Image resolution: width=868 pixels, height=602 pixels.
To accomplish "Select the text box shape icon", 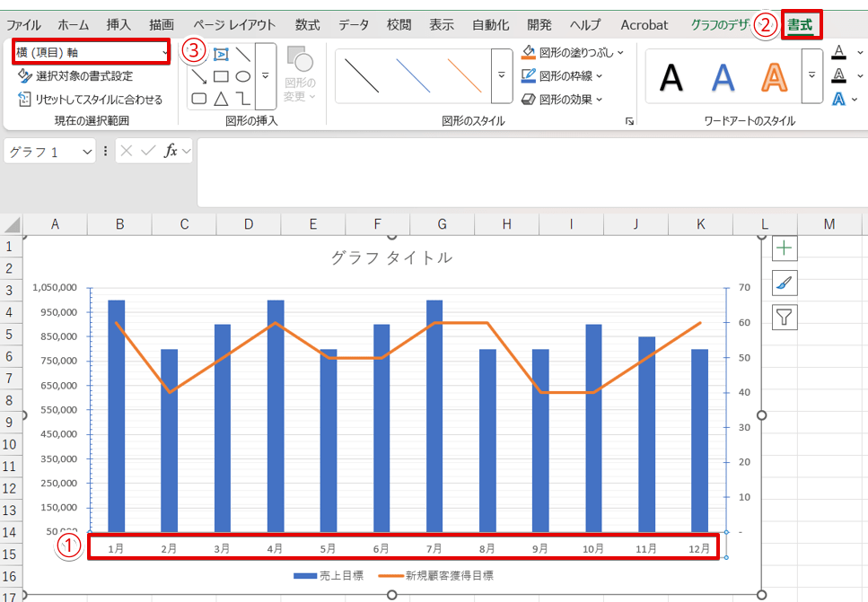I will tap(221, 55).
